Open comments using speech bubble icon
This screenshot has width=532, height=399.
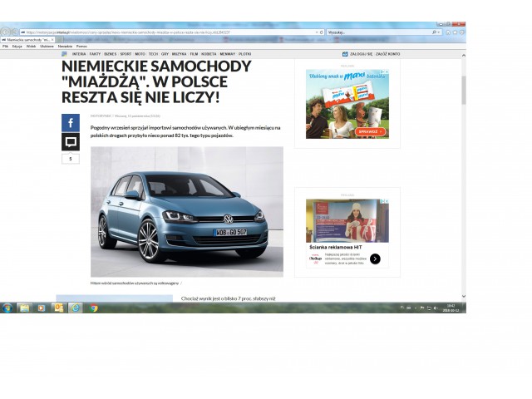[70, 142]
